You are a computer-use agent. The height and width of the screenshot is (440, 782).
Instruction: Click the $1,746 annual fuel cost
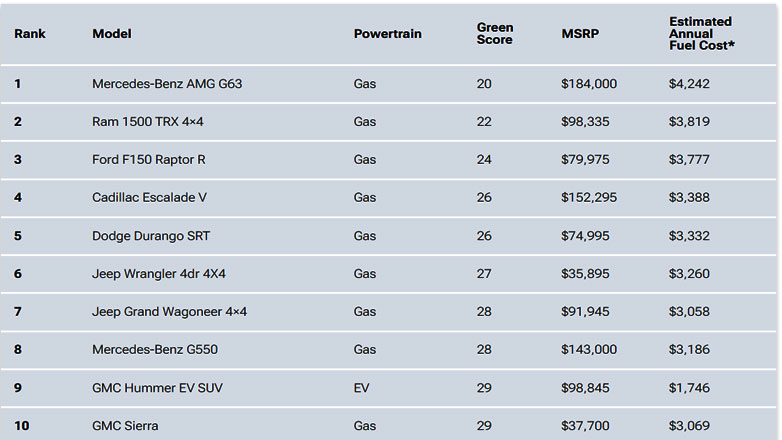point(689,388)
